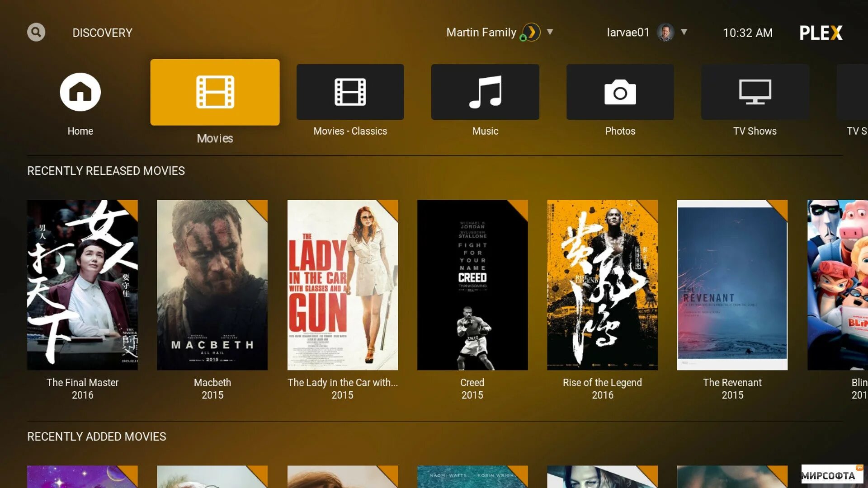Click the search magnifier icon
This screenshot has height=488, width=868.
coord(36,33)
